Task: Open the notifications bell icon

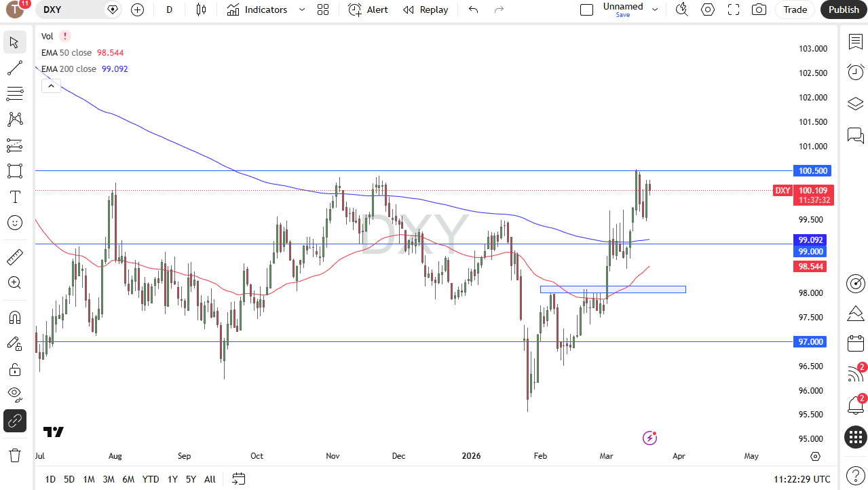Action: pos(855,406)
